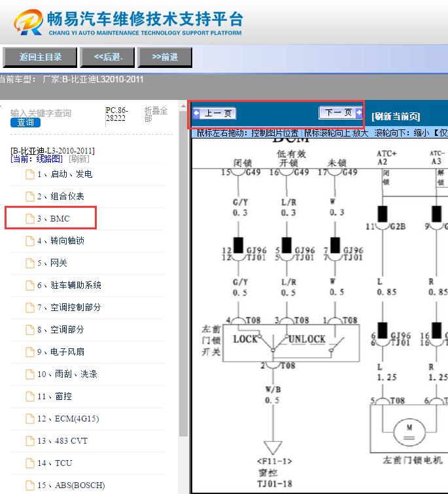The width and height of the screenshot is (448, 494).
Task: Click the page icon beside 组合仪表
Action: point(30,197)
